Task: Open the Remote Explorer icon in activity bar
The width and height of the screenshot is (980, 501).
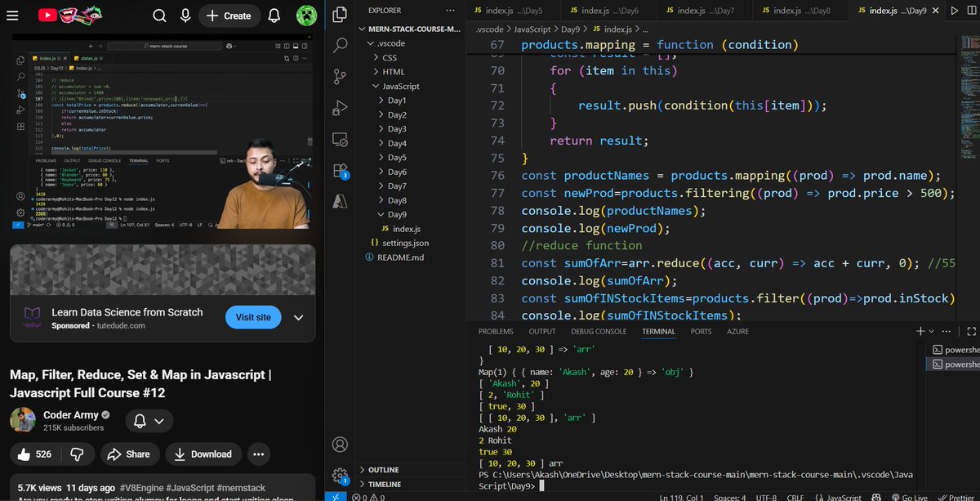Action: click(341, 139)
